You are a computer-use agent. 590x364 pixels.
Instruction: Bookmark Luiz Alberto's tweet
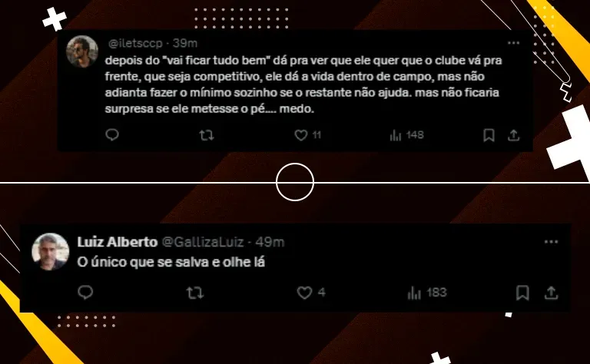coord(522,293)
